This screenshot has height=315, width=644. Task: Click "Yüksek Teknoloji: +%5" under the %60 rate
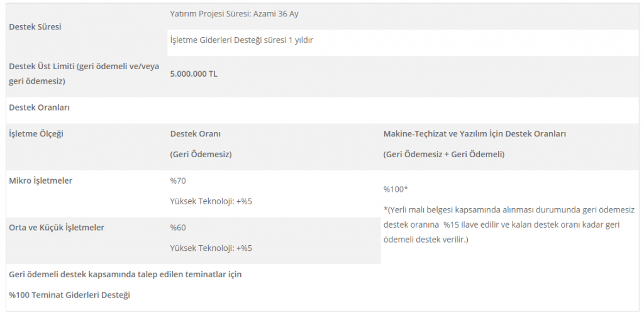[x=211, y=248]
